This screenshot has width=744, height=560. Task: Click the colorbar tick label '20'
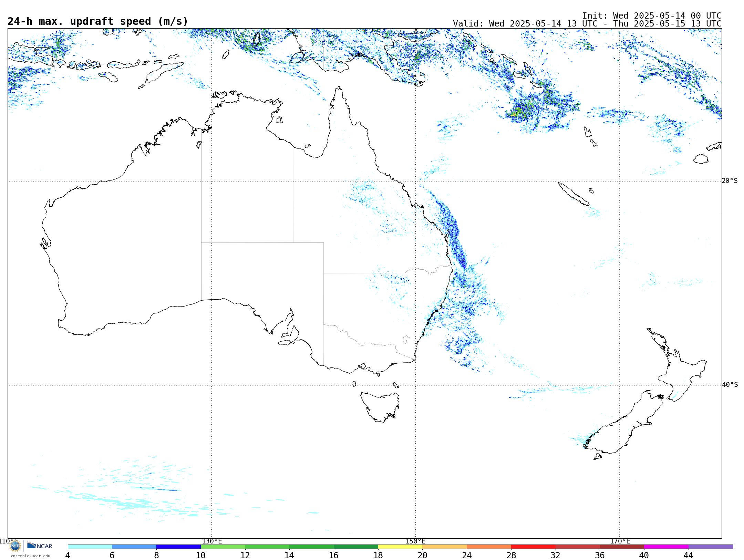[423, 556]
